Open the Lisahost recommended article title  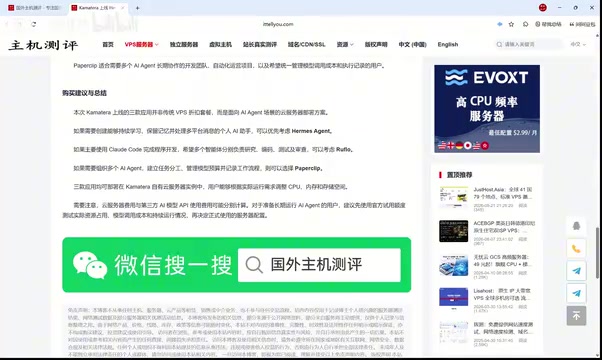pos(503,294)
